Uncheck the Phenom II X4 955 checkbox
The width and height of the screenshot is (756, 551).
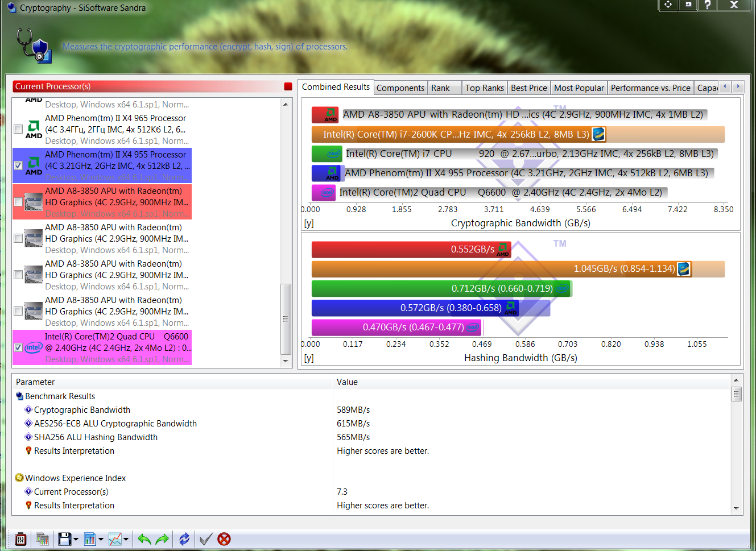point(18,165)
